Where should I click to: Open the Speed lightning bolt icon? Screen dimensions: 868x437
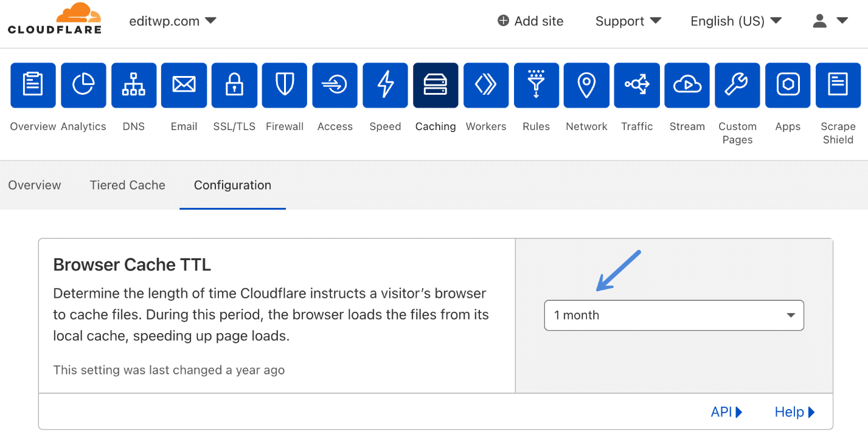pyautogui.click(x=385, y=86)
